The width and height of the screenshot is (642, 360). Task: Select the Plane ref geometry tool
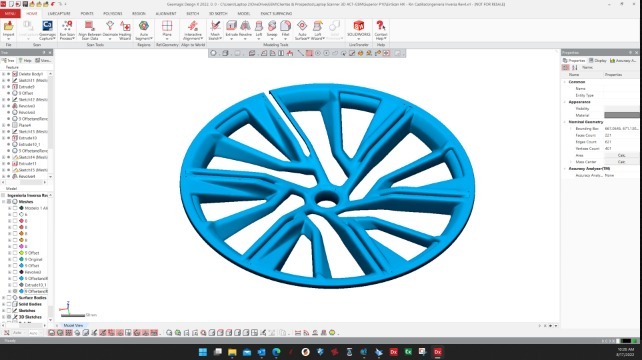[x=167, y=30]
